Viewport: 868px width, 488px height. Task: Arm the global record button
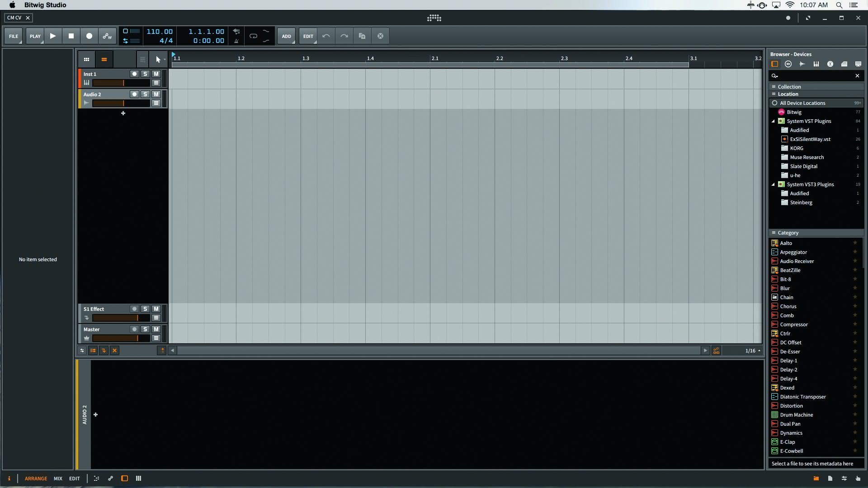[x=89, y=36]
